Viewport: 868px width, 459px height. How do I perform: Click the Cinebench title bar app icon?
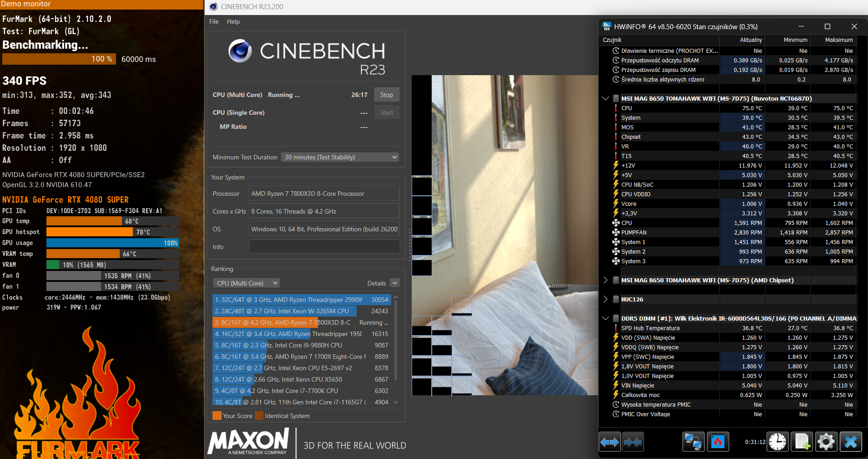pos(213,6)
